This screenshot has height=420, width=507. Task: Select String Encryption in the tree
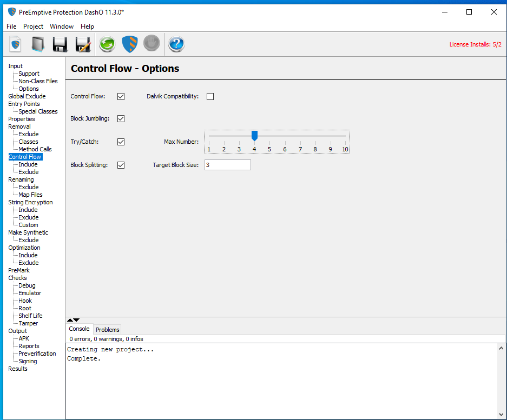30,202
